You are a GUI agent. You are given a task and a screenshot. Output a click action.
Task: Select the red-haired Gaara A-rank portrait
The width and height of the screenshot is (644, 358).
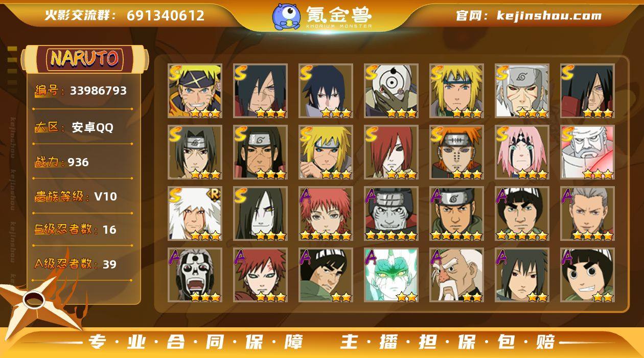260,275
